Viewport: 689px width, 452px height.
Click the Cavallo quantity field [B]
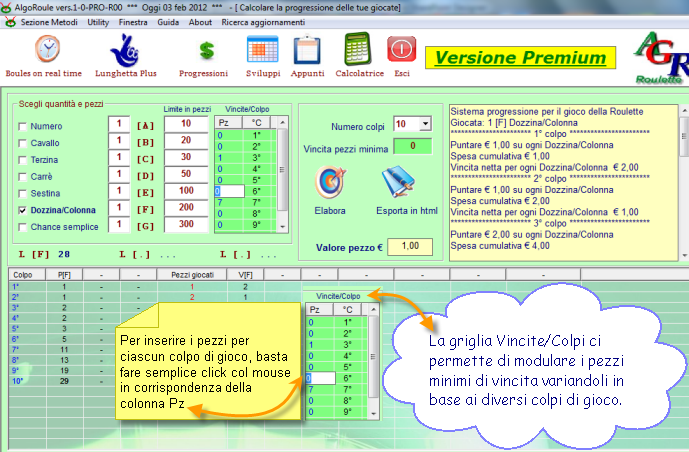119,141
